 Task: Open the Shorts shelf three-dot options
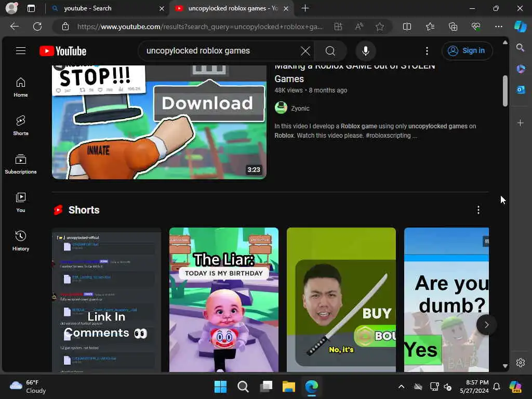pos(478,210)
